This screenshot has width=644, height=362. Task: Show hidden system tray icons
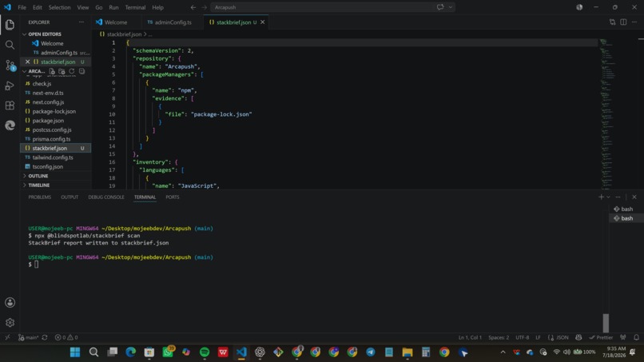(x=503, y=352)
